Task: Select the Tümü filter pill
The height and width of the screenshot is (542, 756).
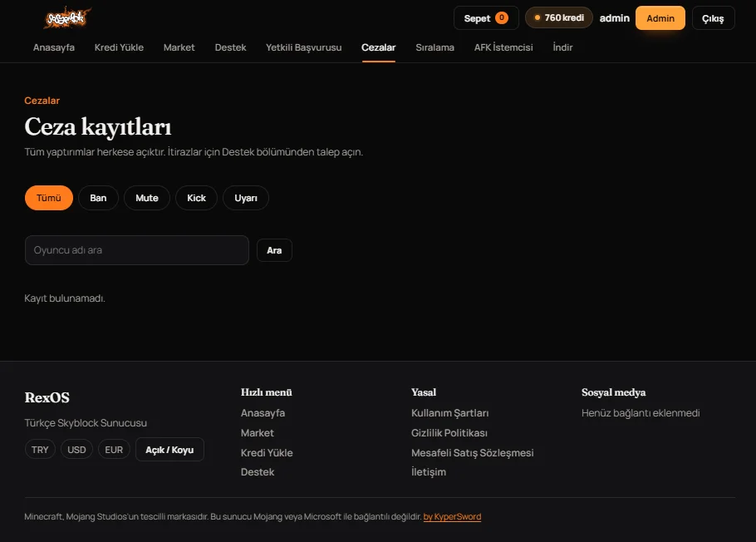Action: coord(49,198)
